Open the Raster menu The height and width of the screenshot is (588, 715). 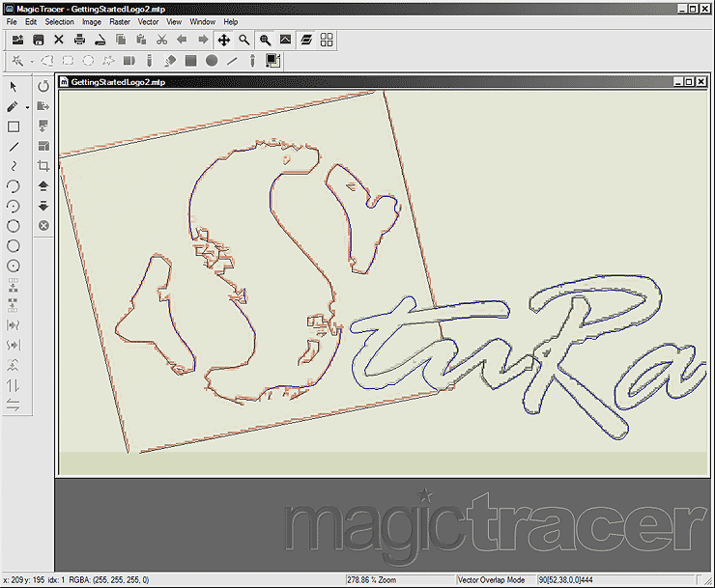click(x=120, y=22)
